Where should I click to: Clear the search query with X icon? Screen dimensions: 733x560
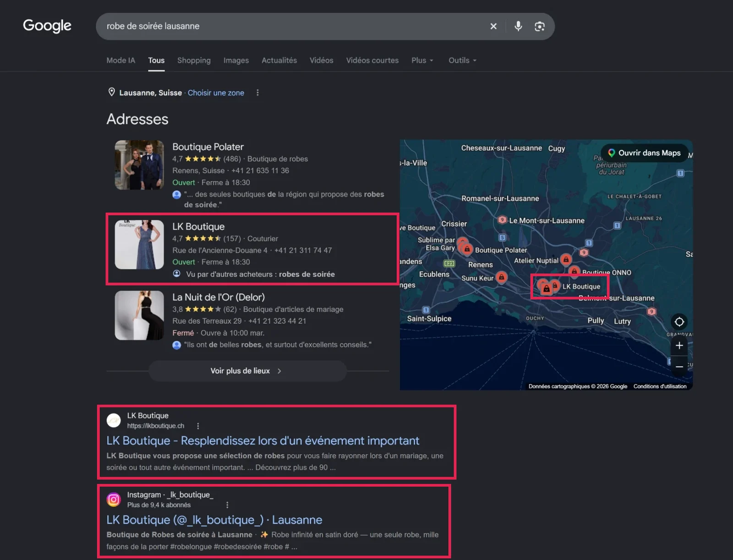tap(493, 26)
